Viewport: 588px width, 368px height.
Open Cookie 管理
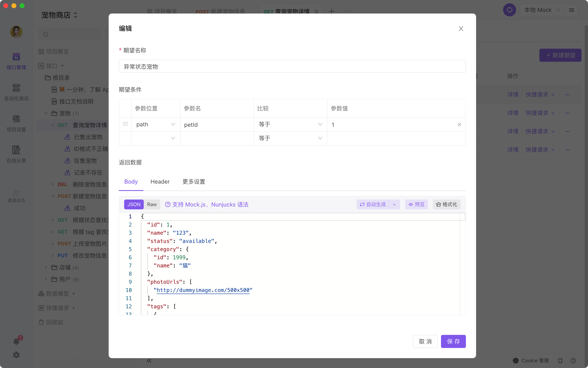click(531, 360)
